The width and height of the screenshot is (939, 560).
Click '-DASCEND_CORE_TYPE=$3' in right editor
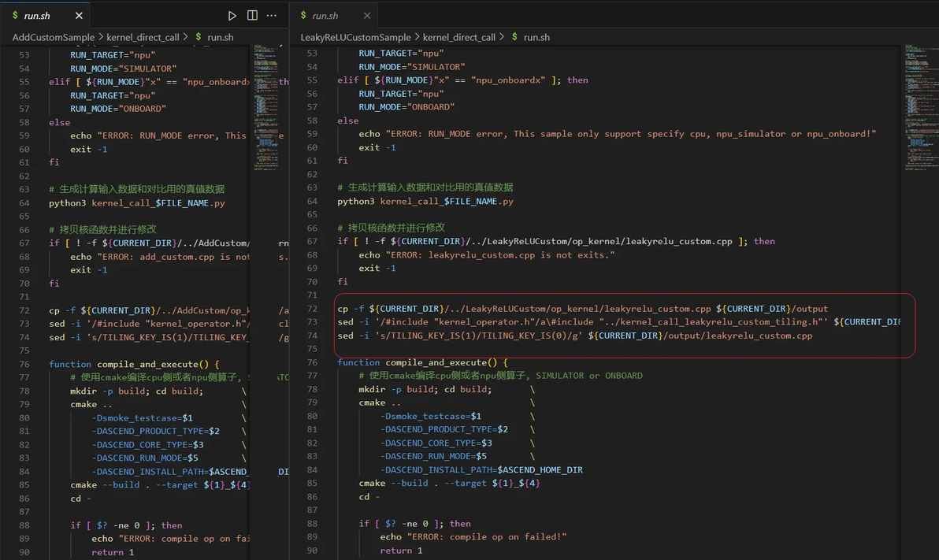(x=436, y=443)
